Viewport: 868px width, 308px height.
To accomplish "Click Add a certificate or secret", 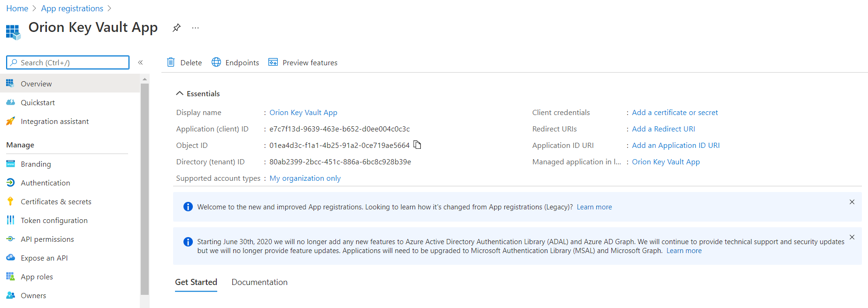I will click(675, 112).
